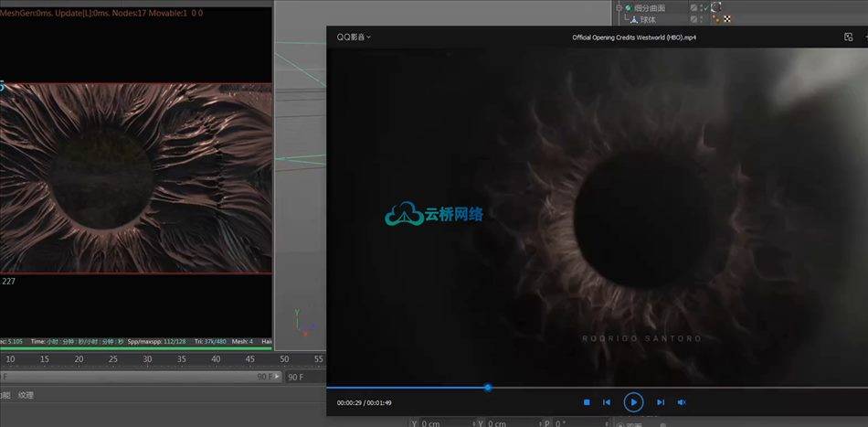Click the 球体 sphere object icon
This screenshot has height=427, width=868.
coord(634,19)
